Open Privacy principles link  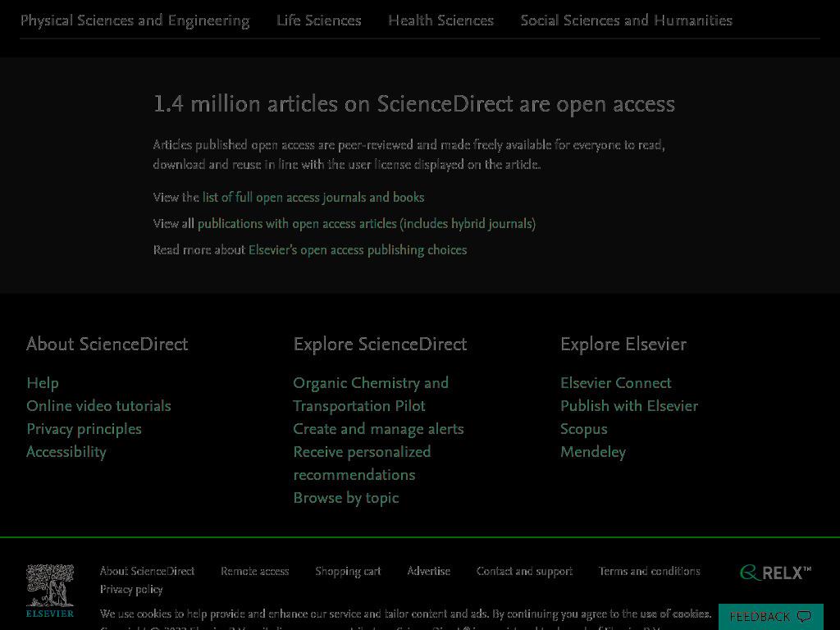(84, 429)
